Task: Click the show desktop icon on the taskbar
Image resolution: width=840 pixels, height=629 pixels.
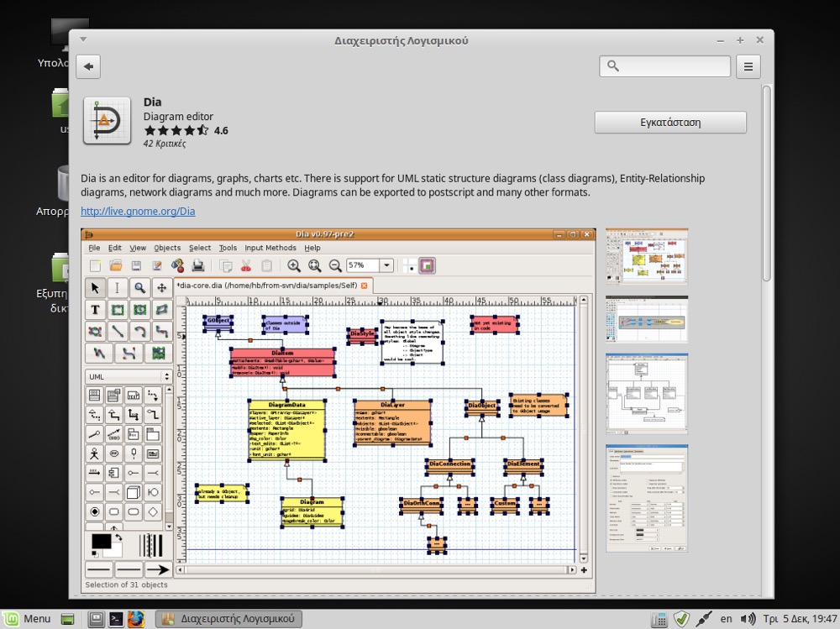Action: [67, 620]
